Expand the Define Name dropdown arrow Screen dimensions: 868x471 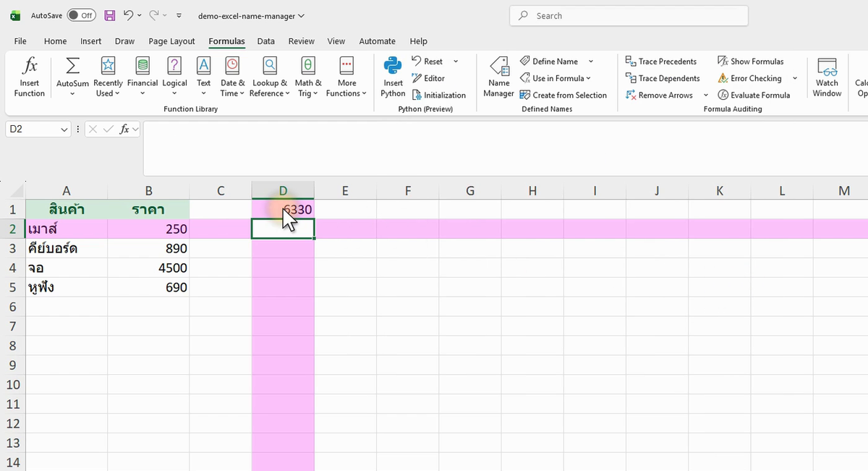pyautogui.click(x=591, y=61)
